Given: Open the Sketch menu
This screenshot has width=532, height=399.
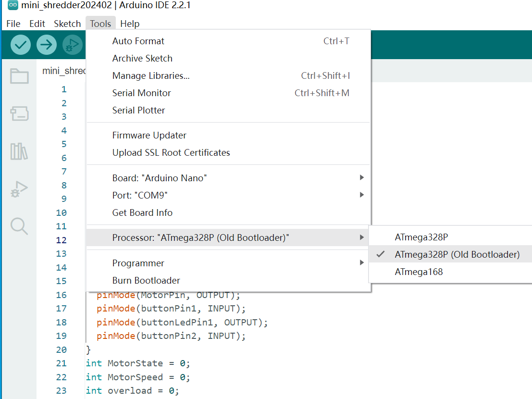Looking at the screenshot, I should pyautogui.click(x=67, y=24).
